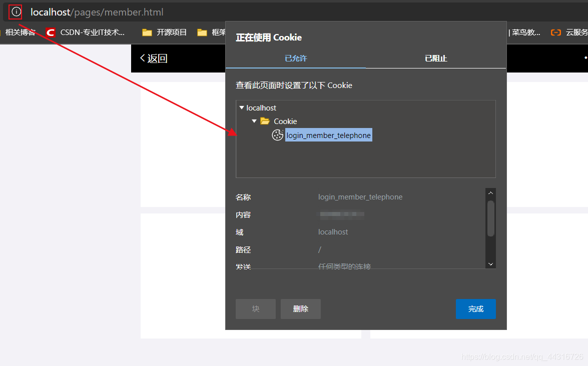This screenshot has width=588, height=366.
Task: Switch to the 已阻止 tab
Action: pos(436,58)
